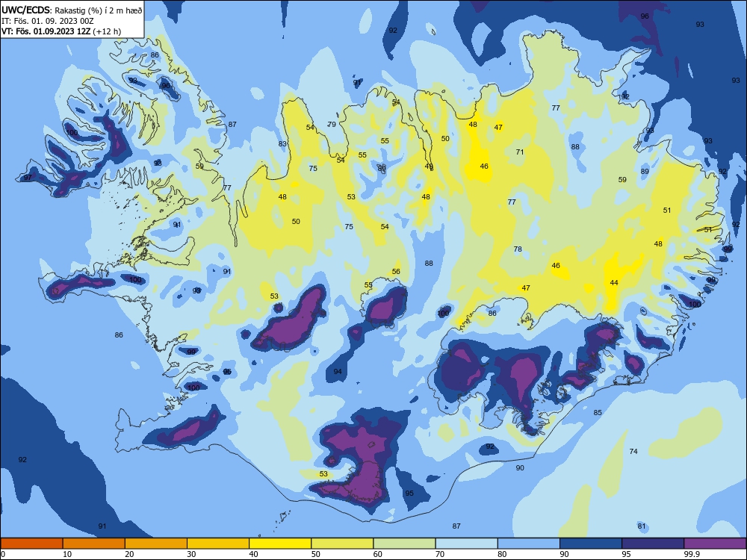Viewport: 747px width, 560px height.
Task: Click the orange 10–20 legend swatch
Action: point(94,544)
